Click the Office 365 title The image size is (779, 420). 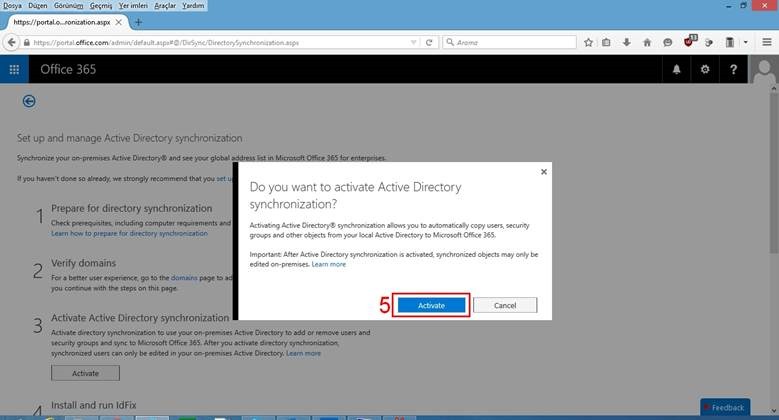68,69
